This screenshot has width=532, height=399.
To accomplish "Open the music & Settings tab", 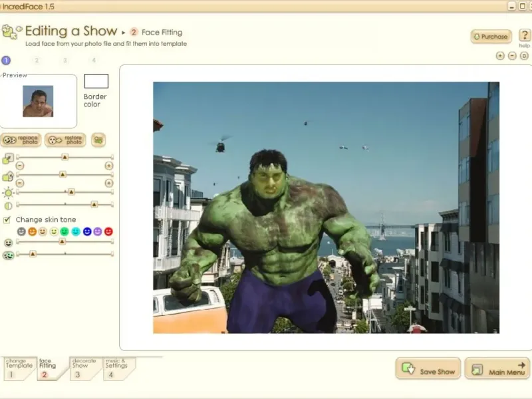I will pos(118,368).
